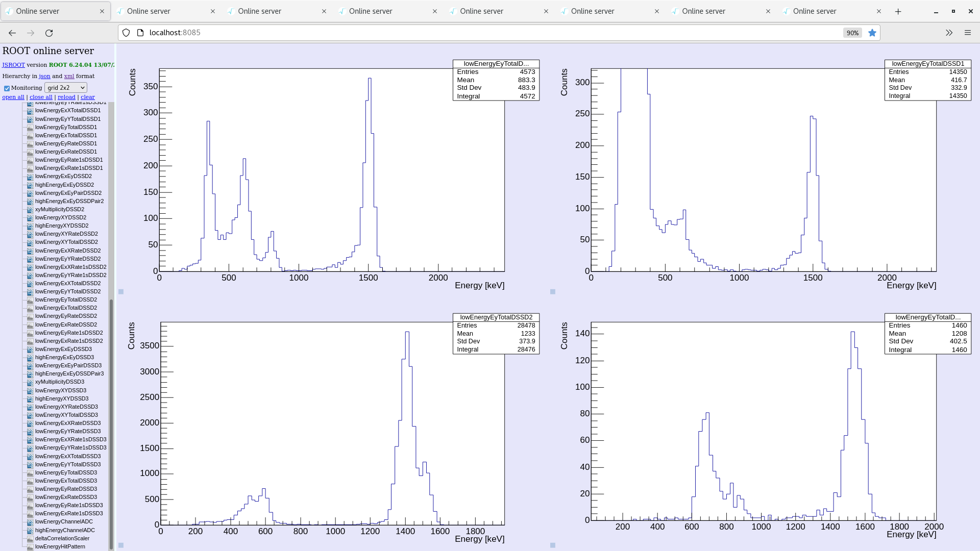Image resolution: width=980 pixels, height=551 pixels.
Task: Open the browser hamburger menu
Action: (967, 33)
